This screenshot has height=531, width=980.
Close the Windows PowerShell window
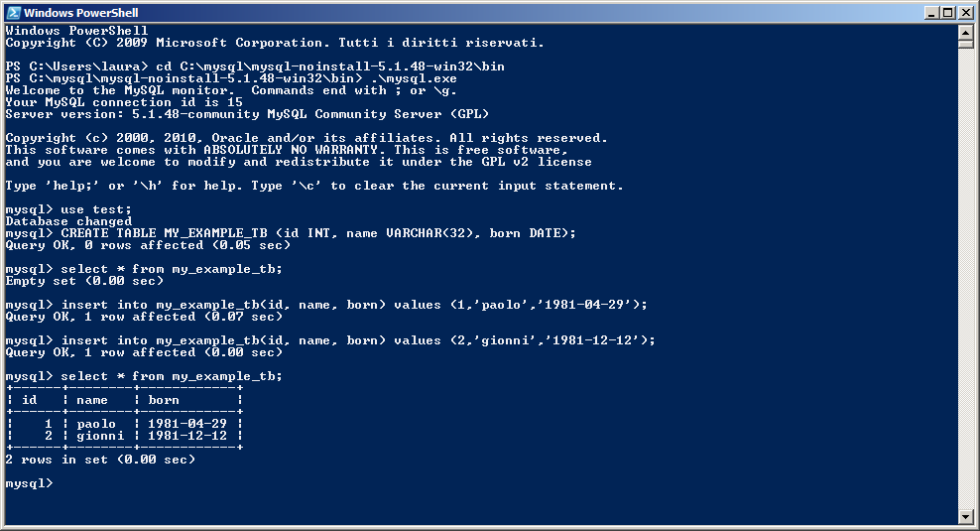pyautogui.click(x=966, y=13)
